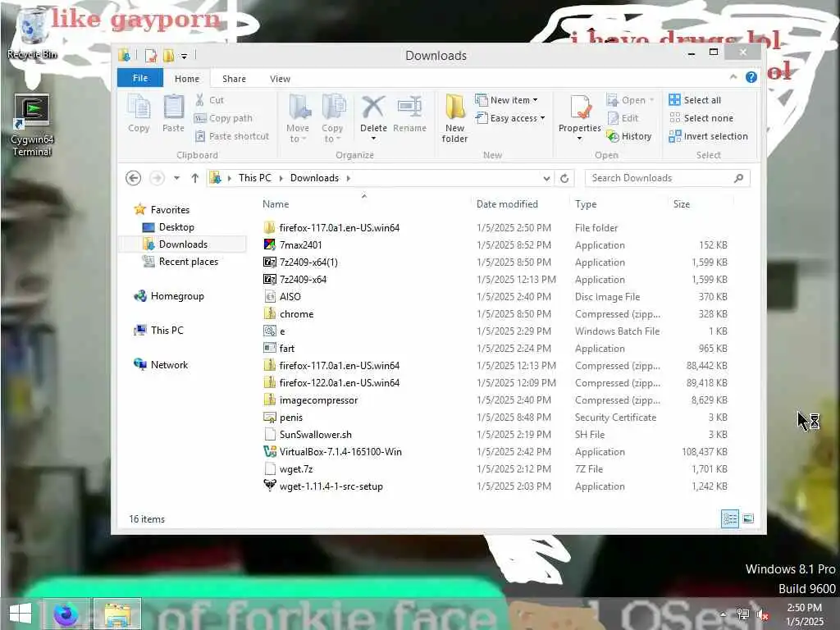Click the Paste clipboard icon
Screen dimensions: 840x630
pos(173,113)
